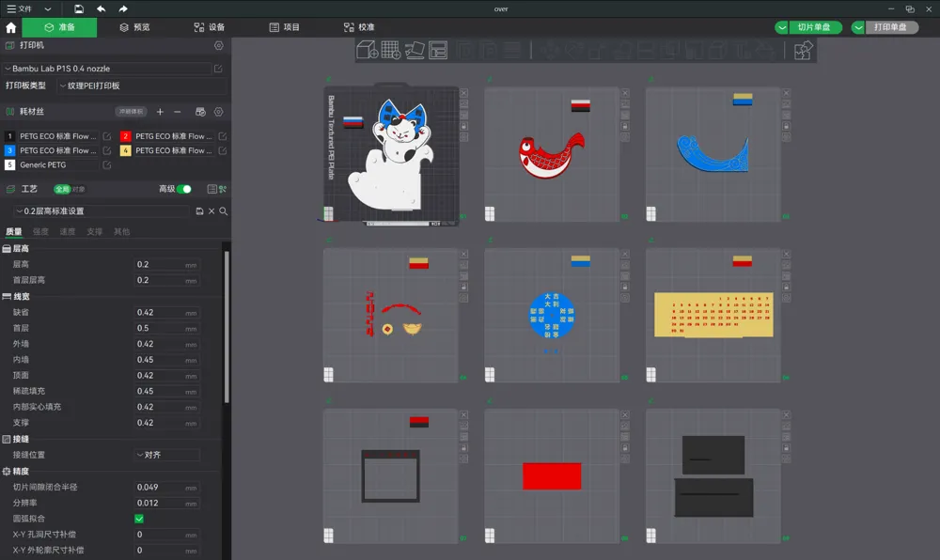Click the 冲刷体积 flushing volumes button

pyautogui.click(x=131, y=112)
